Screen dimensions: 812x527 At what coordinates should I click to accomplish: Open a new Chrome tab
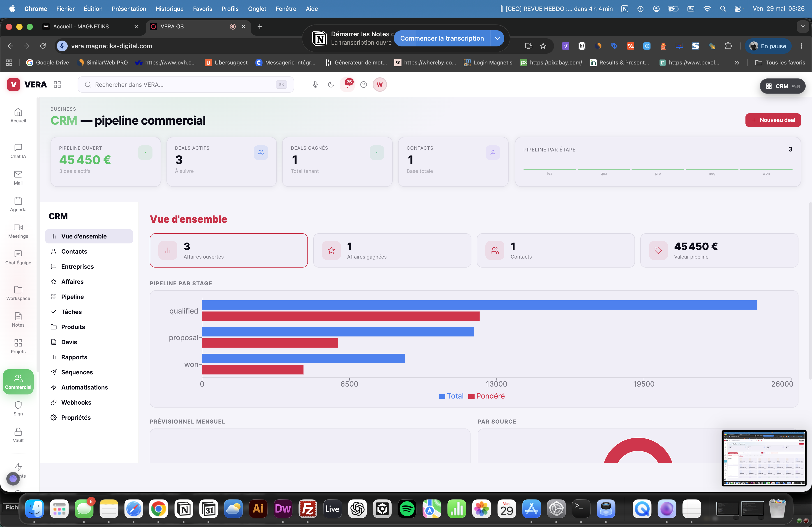260,27
